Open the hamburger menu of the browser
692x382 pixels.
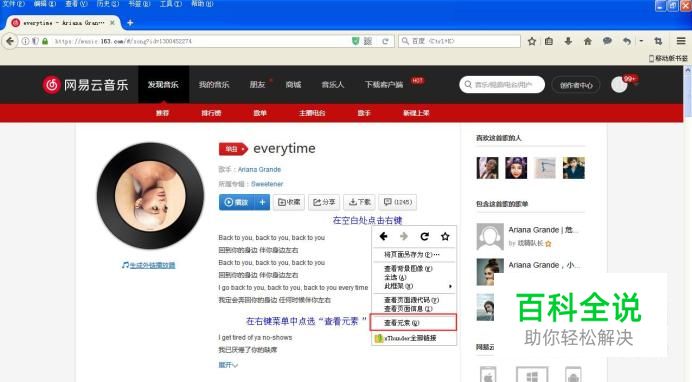tap(681, 41)
